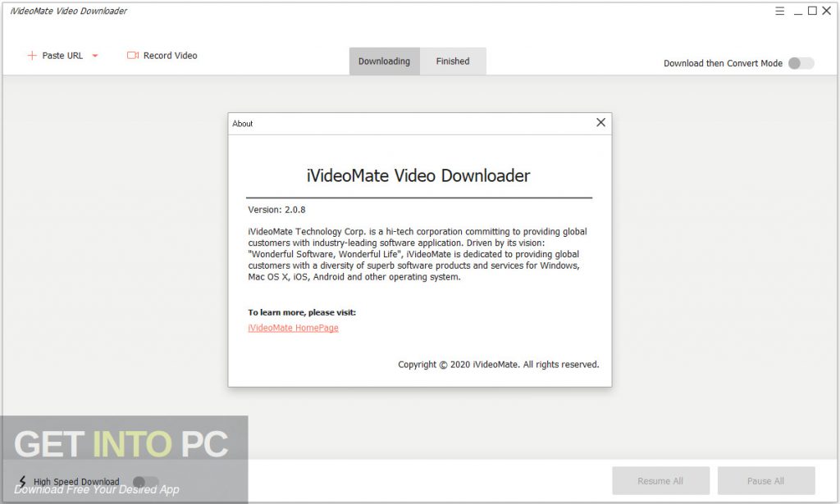Image resolution: width=840 pixels, height=504 pixels.
Task: Close the iVideoMate main window
Action: pos(827,11)
